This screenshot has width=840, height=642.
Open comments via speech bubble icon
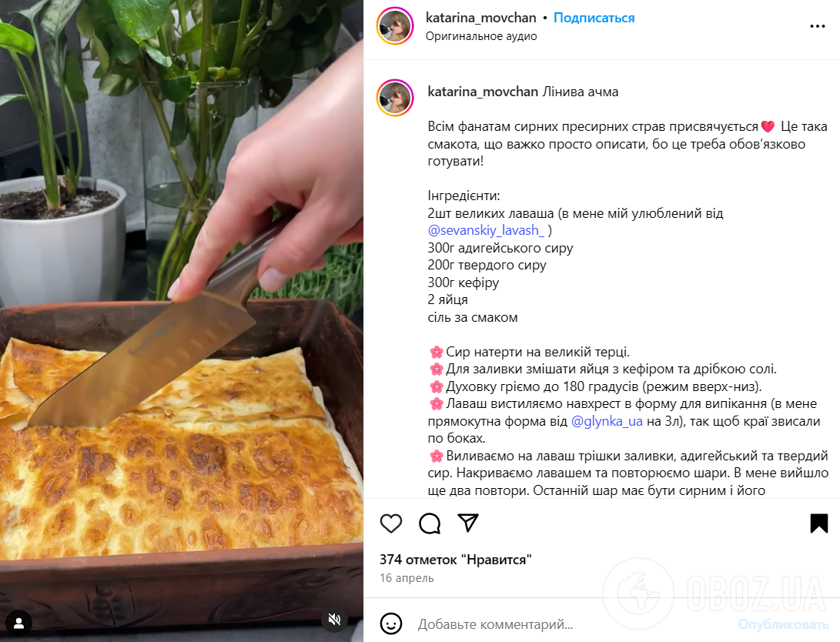[430, 523]
